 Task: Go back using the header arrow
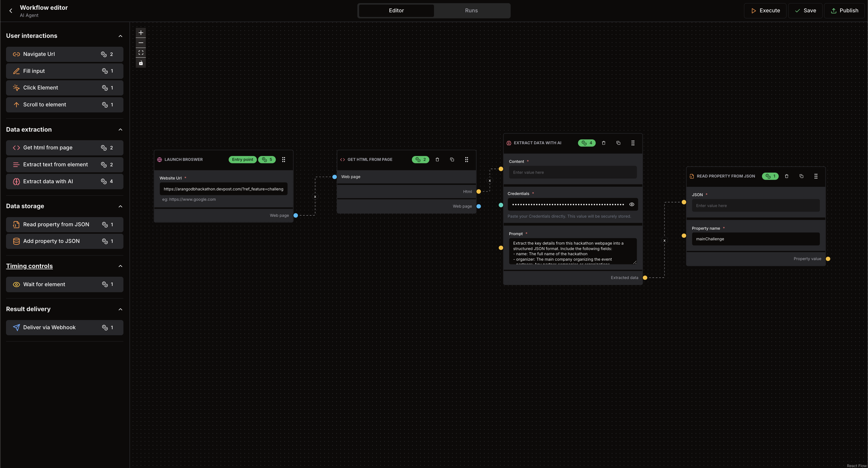[11, 11]
